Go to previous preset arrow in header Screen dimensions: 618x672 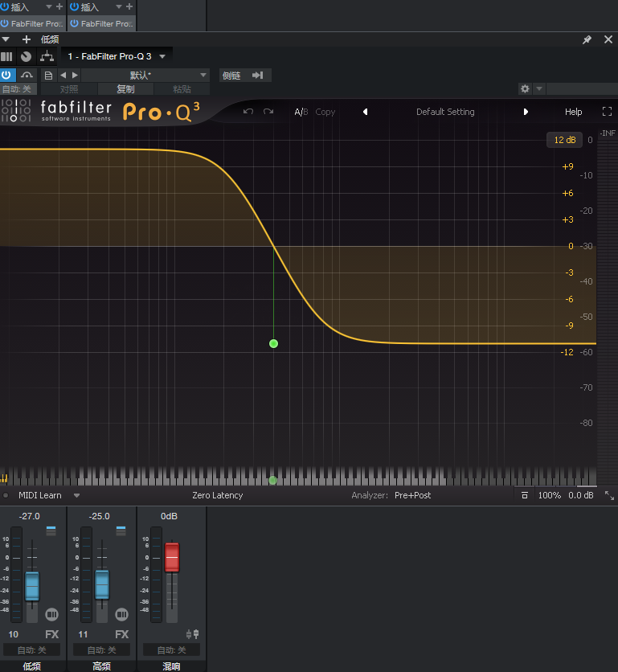point(63,75)
